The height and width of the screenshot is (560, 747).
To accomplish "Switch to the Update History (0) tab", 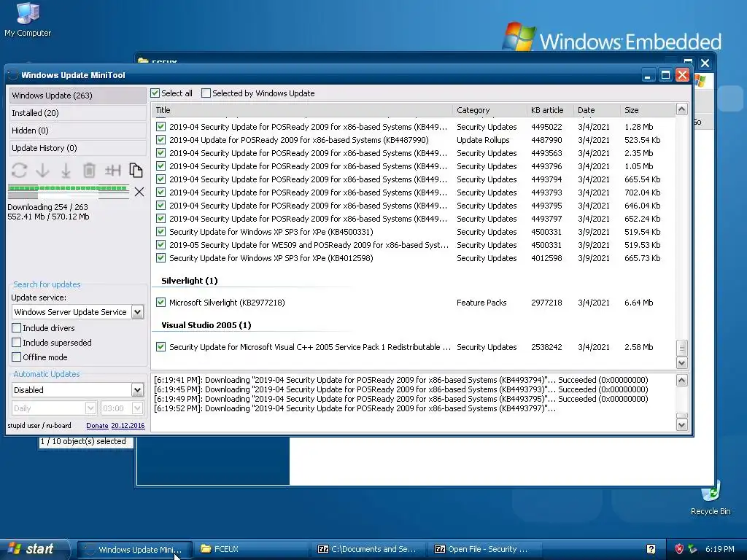I will tap(77, 148).
